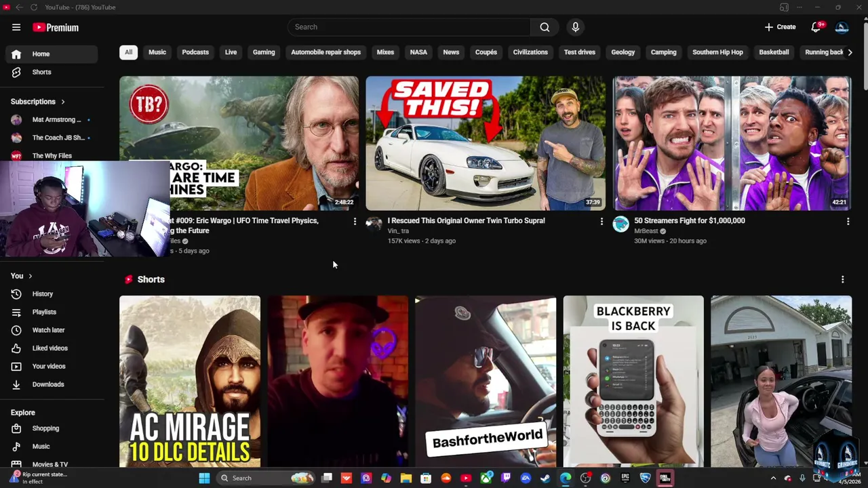Viewport: 868px width, 488px height.
Task: Go back with the browser back arrow
Action: pyautogui.click(x=18, y=7)
